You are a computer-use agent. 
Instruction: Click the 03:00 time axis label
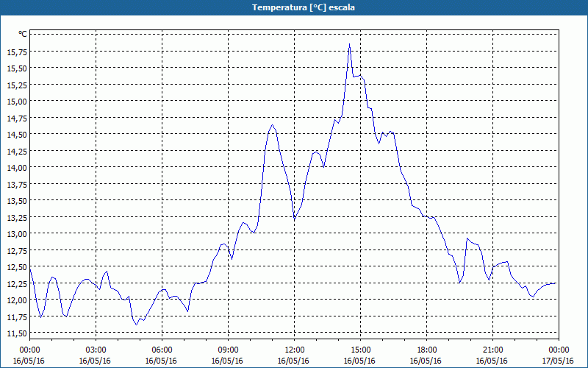pos(96,350)
